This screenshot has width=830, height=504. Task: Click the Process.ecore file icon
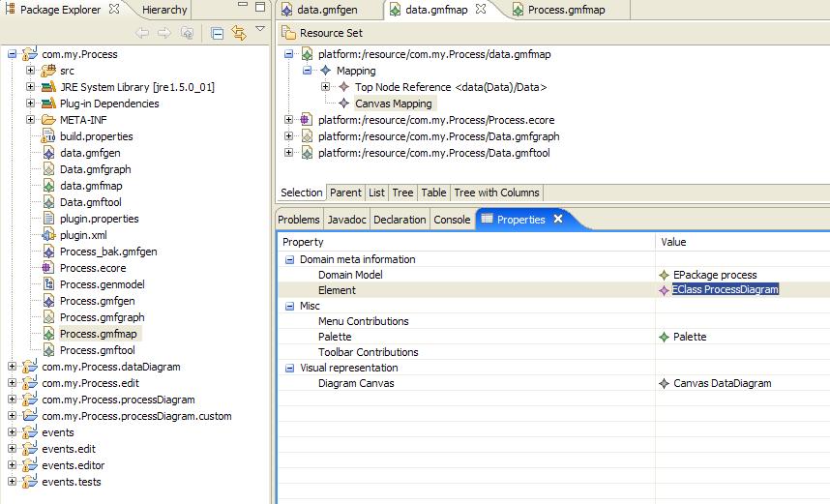tap(48, 268)
